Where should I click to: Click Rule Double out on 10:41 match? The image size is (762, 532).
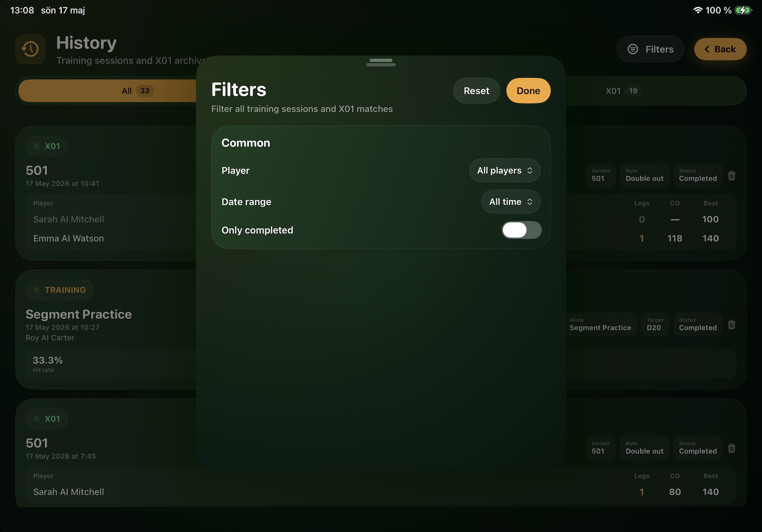[645, 175]
